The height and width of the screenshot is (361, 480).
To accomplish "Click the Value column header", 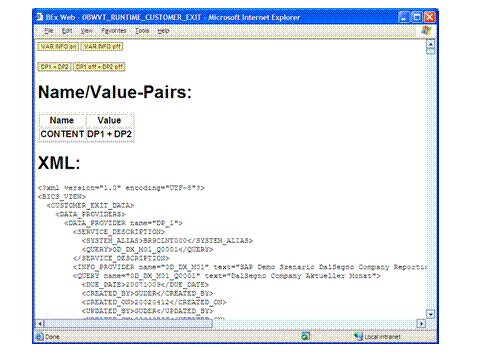I will pyautogui.click(x=109, y=120).
